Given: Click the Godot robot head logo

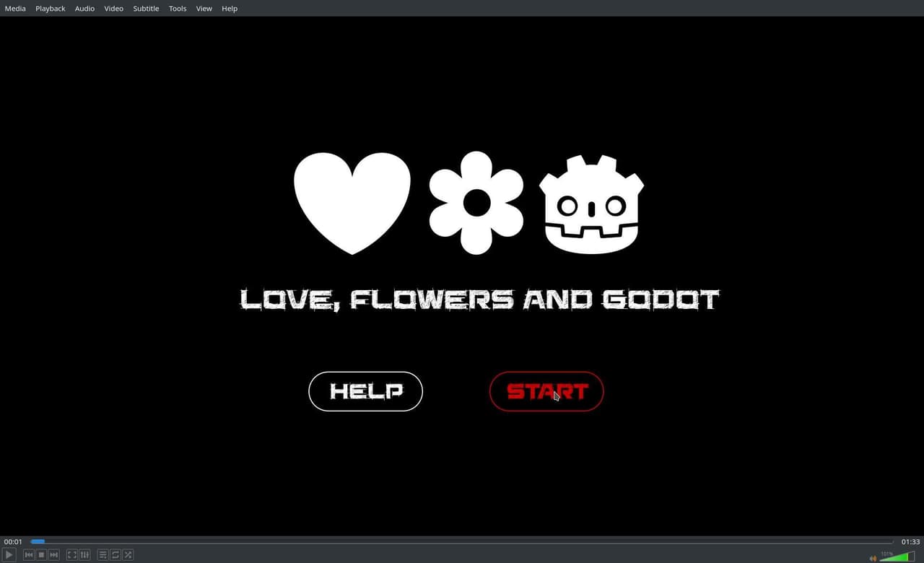Looking at the screenshot, I should 591,204.
